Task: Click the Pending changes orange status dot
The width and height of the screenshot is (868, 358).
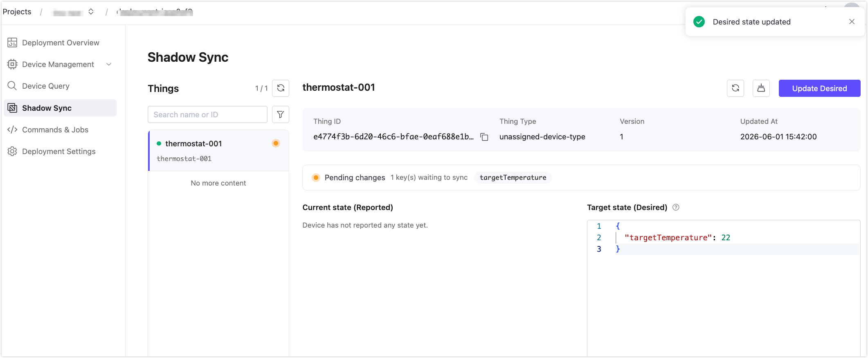Action: 316,177
